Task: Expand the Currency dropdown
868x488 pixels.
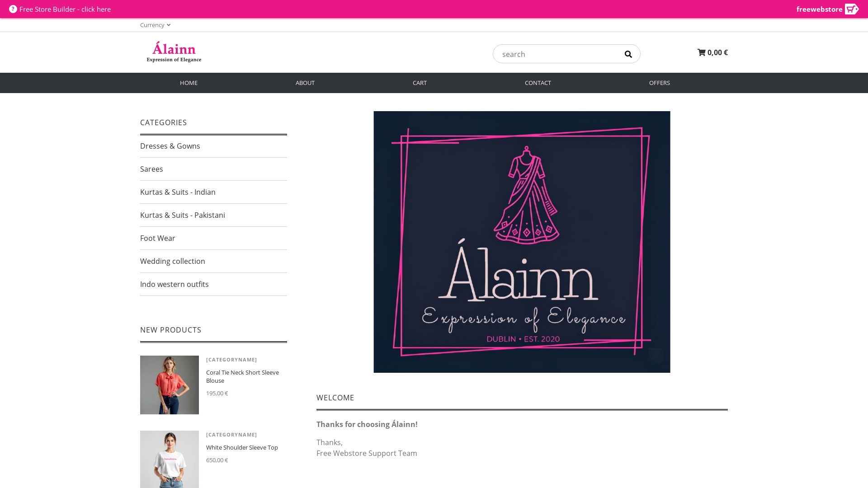Action: (155, 25)
